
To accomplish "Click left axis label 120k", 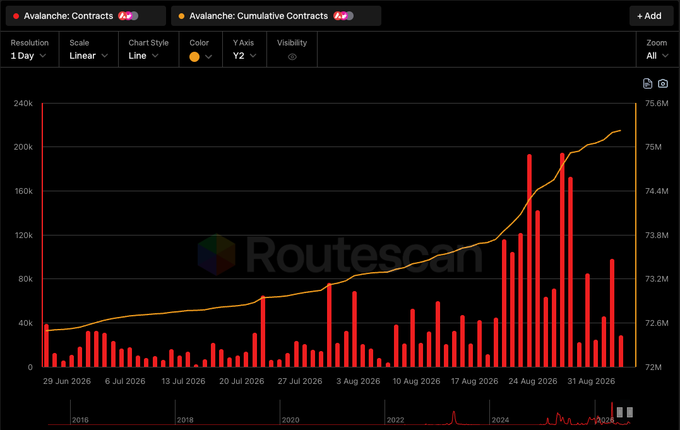I will (23, 235).
